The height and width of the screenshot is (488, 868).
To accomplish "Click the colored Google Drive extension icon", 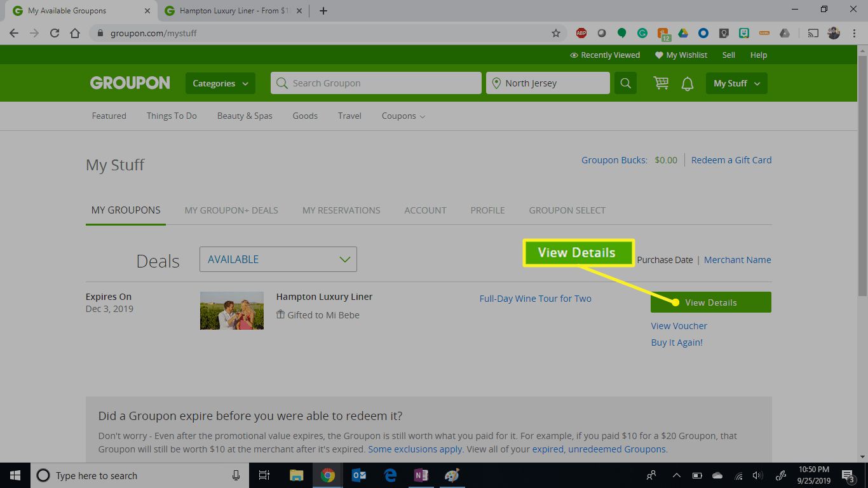I will [x=683, y=33].
